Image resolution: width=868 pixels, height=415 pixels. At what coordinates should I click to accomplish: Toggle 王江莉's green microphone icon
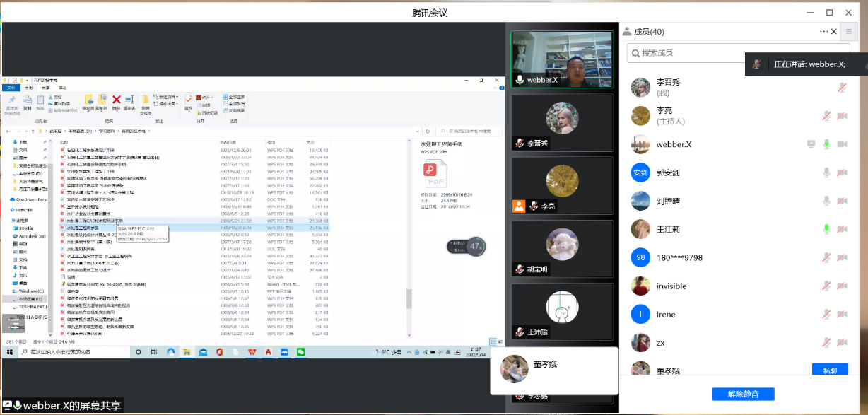pos(826,229)
